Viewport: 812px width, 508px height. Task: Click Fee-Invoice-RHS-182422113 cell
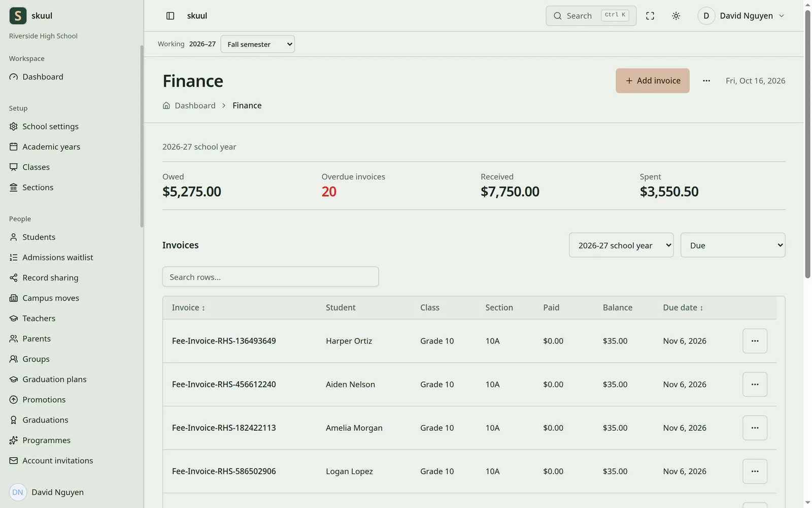click(x=224, y=428)
